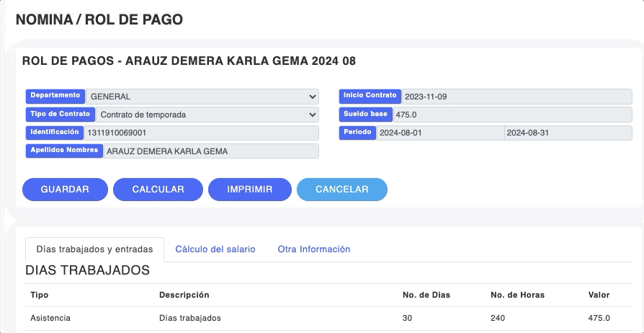644x333 pixels.
Task: Click the Periodo start date 2024-08-01
Action: [439, 133]
